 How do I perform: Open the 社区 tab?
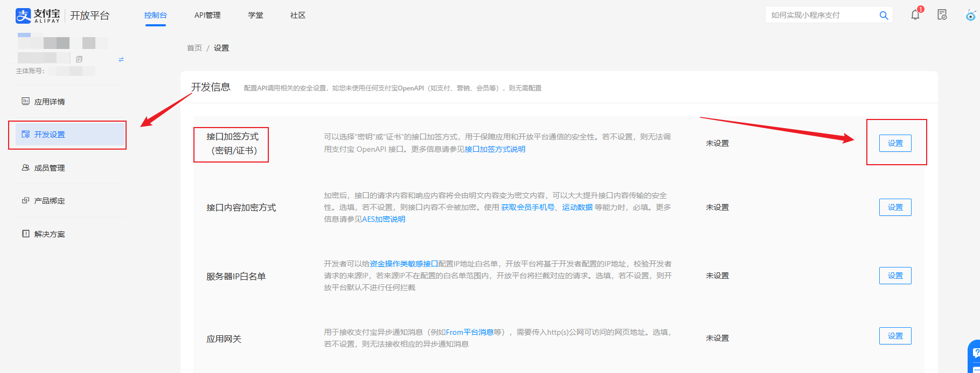click(x=298, y=15)
